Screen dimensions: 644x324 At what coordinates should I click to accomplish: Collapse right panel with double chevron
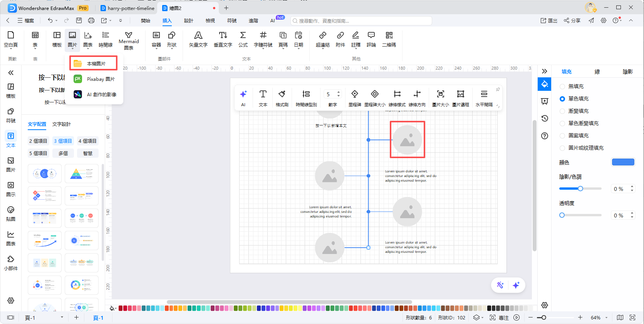pos(545,71)
